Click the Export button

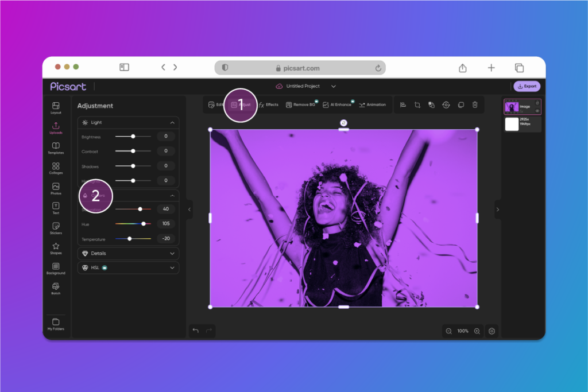pos(527,86)
